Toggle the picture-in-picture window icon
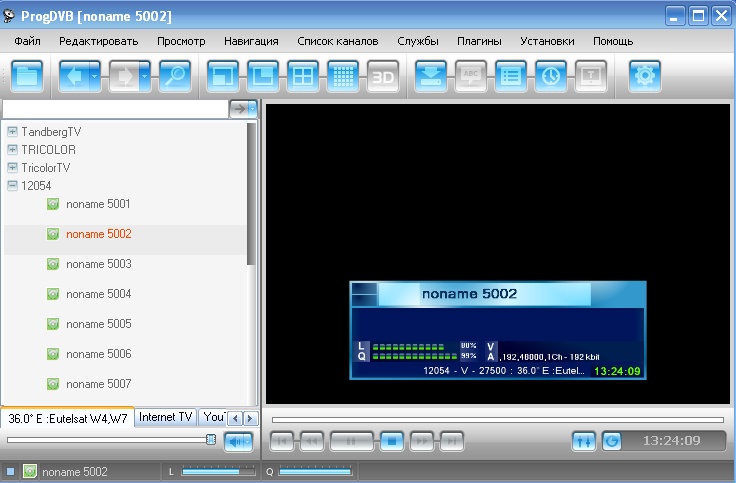The image size is (736, 483). [x=263, y=76]
